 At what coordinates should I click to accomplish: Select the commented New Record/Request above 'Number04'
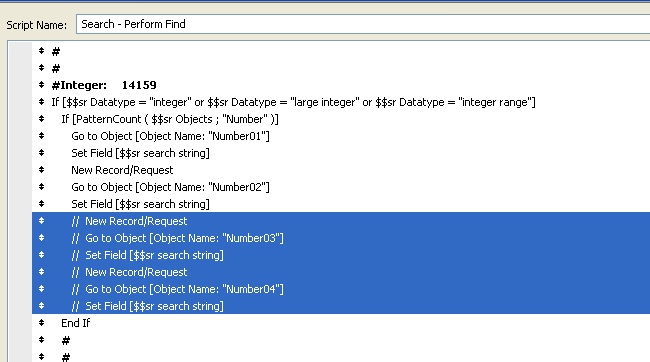tap(129, 272)
